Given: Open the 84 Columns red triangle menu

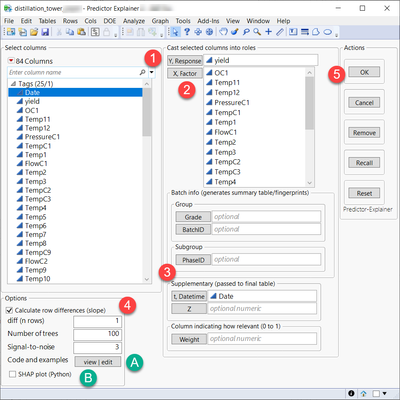Looking at the screenshot, I should tap(11, 61).
